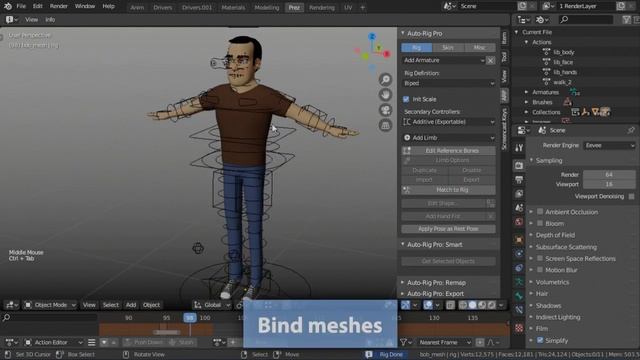Open the Output properties tab icon
Screen dimensions: 640x360
pyautogui.click(x=519, y=180)
